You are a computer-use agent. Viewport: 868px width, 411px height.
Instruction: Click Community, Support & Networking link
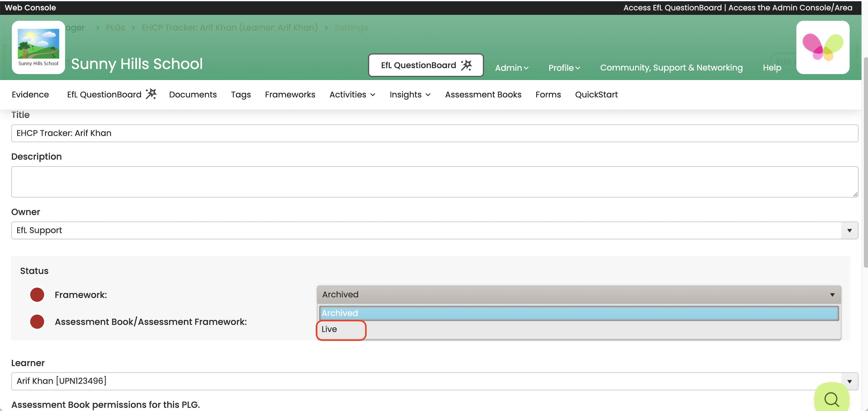(671, 68)
